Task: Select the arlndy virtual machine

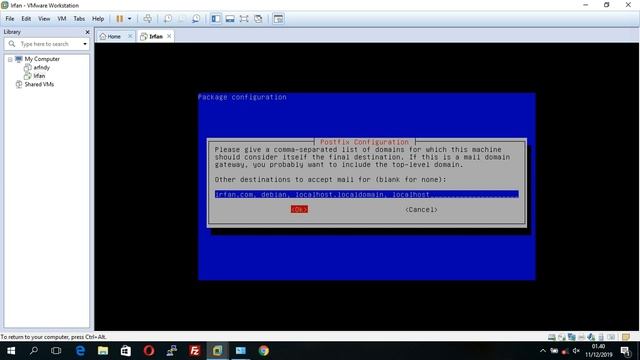Action: [x=42, y=67]
